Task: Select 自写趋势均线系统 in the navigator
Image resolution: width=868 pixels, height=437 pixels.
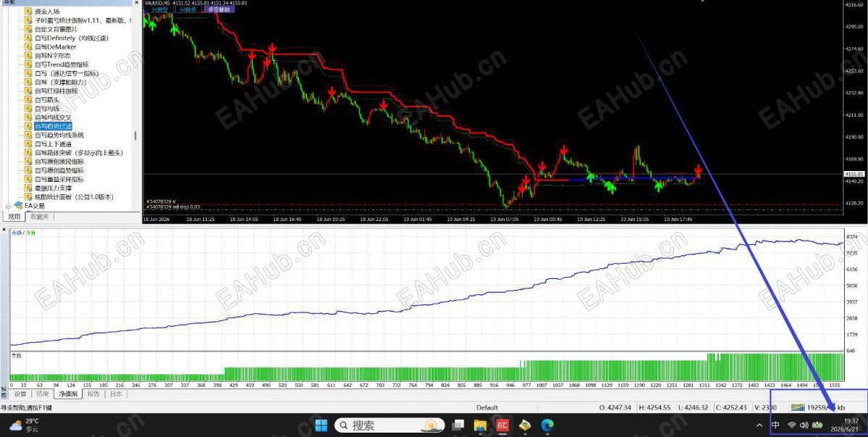Action: [59, 135]
